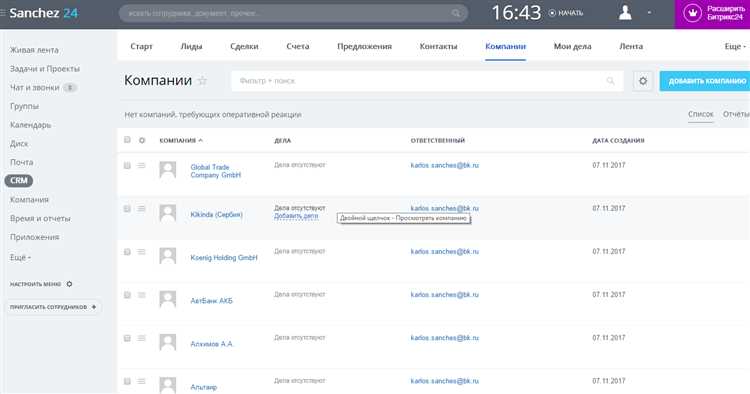Viewport: 750px width, 394px height.
Task: Open the Koenig Holding GmbH company link
Action: click(224, 257)
